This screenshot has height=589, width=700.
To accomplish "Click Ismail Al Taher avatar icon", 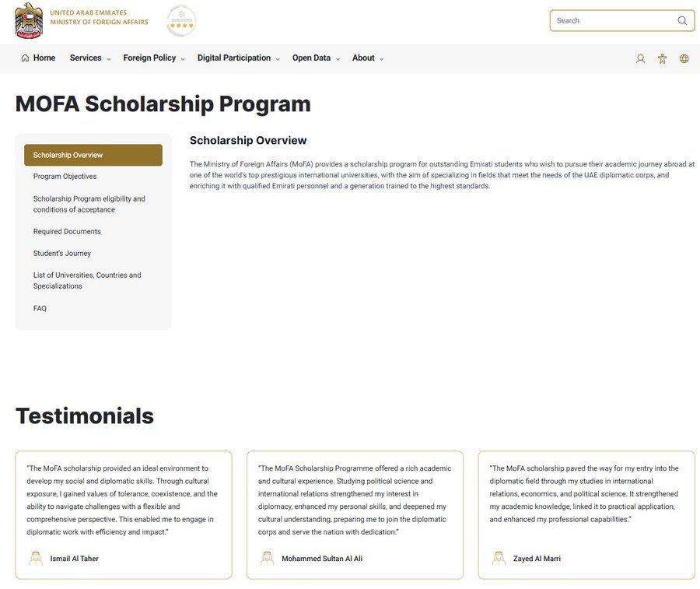I will (x=36, y=558).
